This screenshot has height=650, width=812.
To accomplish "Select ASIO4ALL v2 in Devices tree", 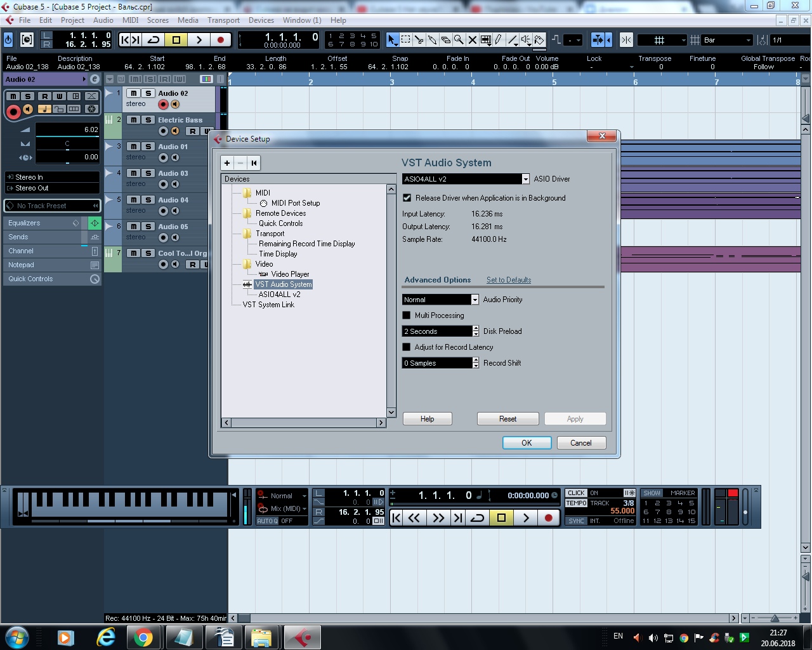I will click(x=279, y=295).
